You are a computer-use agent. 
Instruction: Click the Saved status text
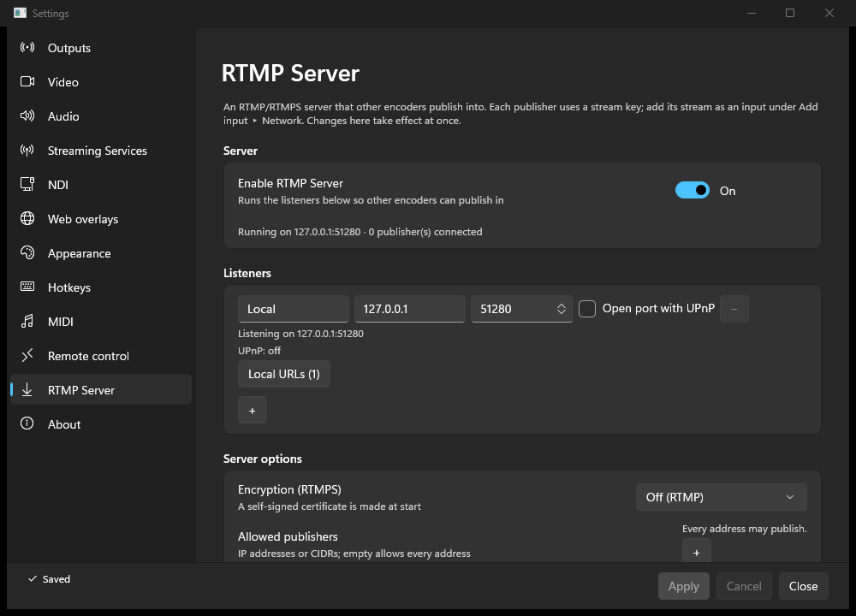(56, 579)
